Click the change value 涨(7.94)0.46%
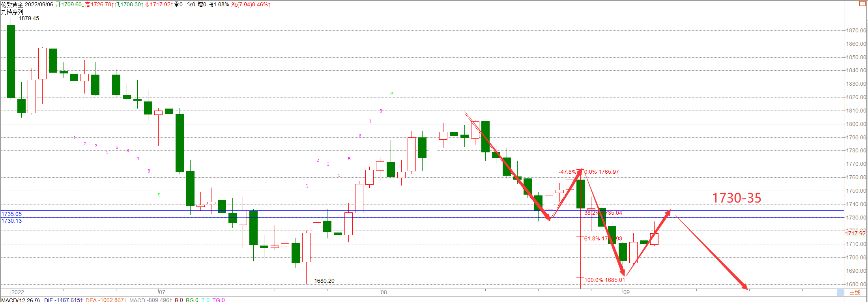This screenshot has width=868, height=302. (251, 4)
